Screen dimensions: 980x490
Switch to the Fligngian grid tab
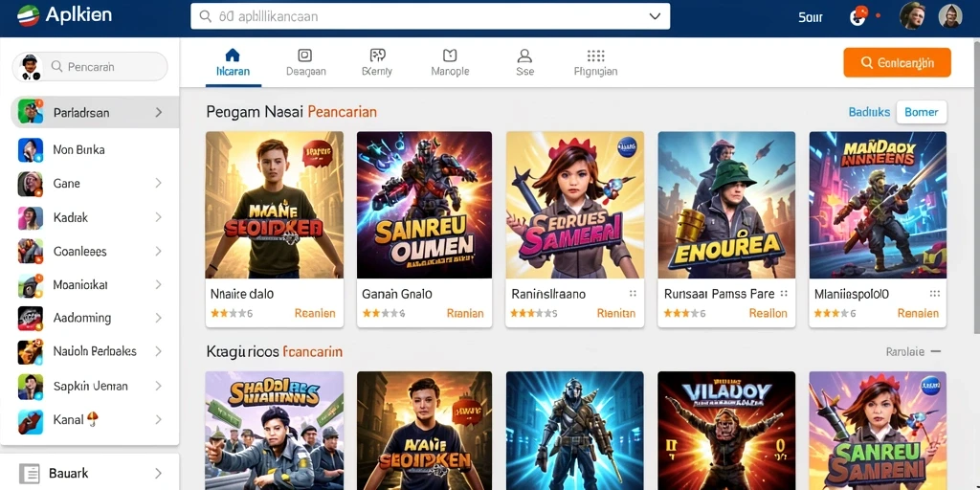(595, 62)
